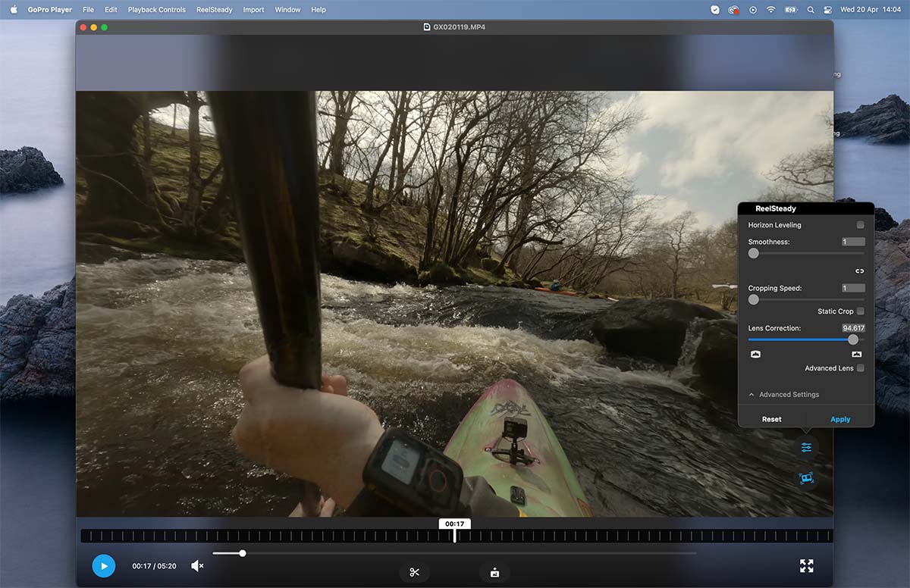Toggle Static Crop on
This screenshot has width=910, height=588.
(861, 311)
